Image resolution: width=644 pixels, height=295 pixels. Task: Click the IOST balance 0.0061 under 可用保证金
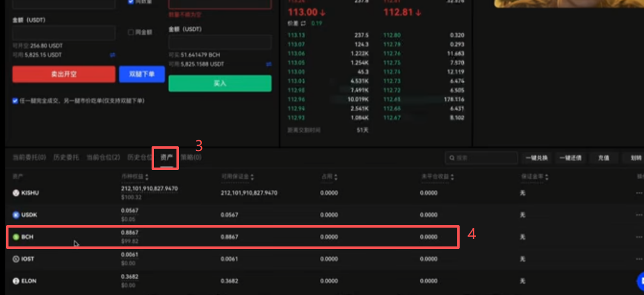click(x=229, y=259)
